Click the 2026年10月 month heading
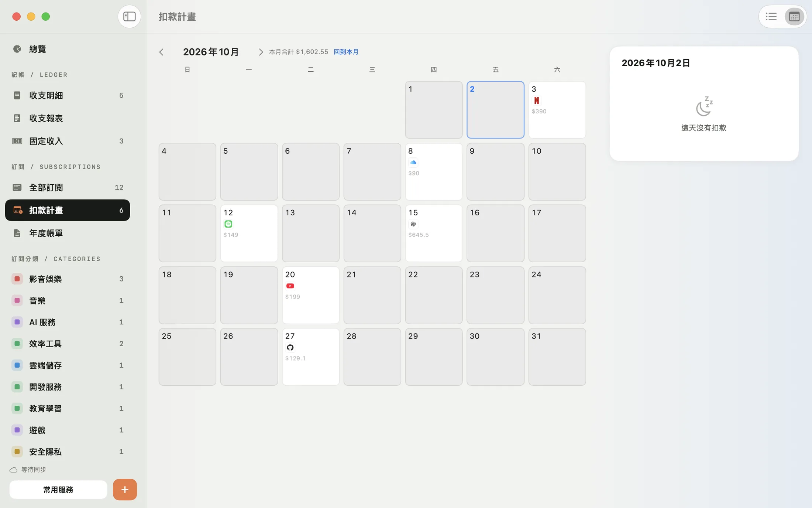Screen dimensions: 812x508 pyautogui.click(x=211, y=52)
